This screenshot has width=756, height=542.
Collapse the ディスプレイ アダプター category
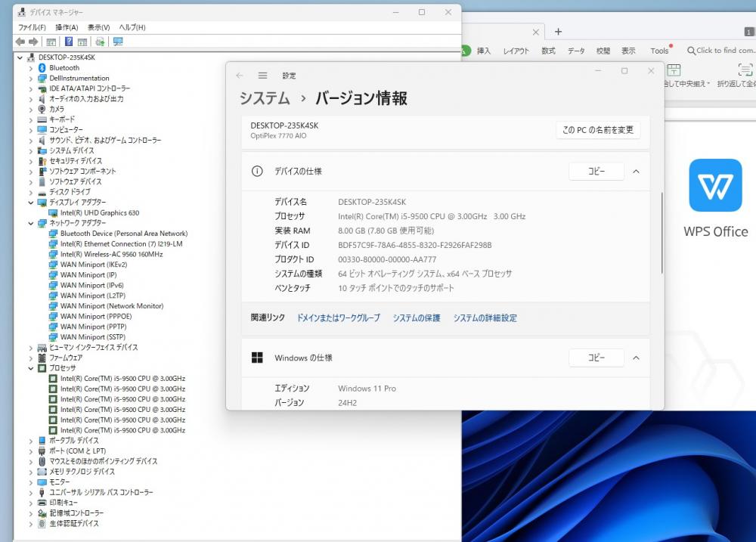pyautogui.click(x=31, y=203)
